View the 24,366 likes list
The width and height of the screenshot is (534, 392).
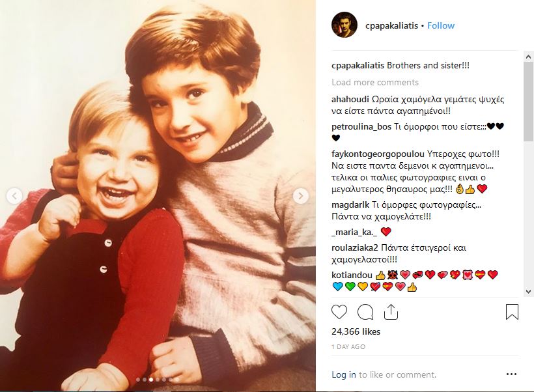356,331
